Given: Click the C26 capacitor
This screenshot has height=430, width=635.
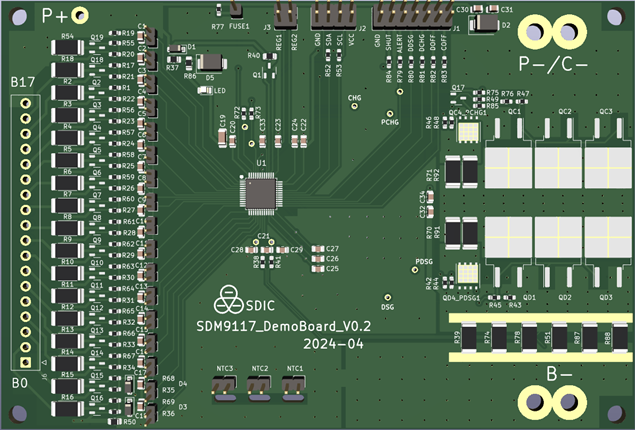Looking at the screenshot, I should pyautogui.click(x=318, y=259).
